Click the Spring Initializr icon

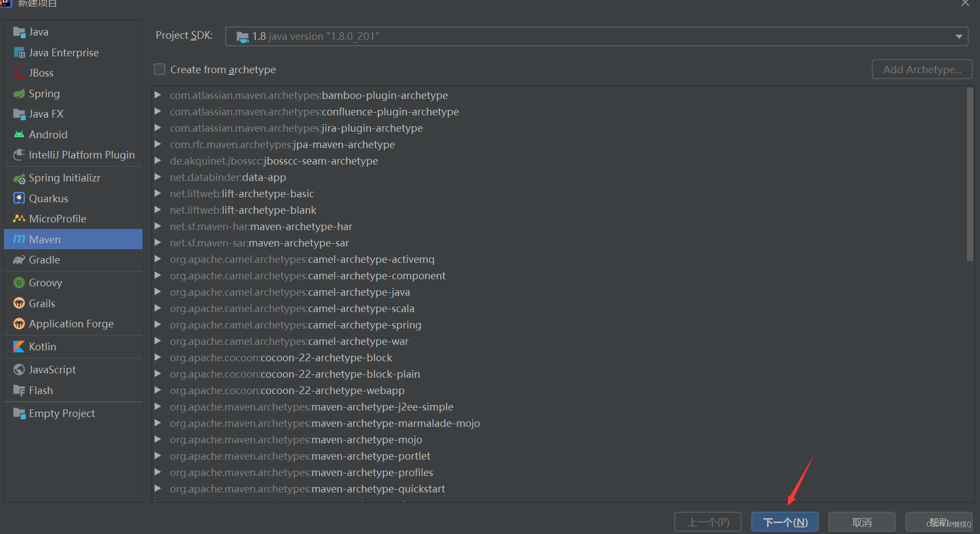tap(19, 178)
